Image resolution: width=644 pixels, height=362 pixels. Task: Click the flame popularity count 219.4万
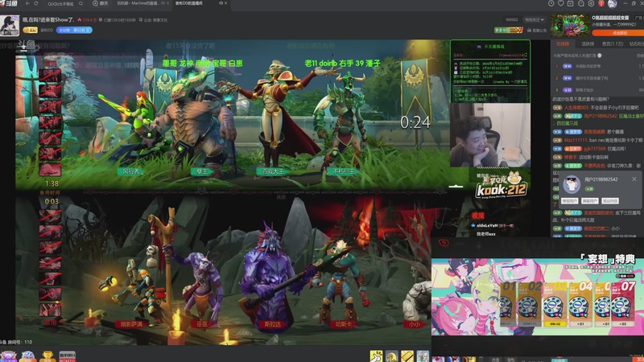[87, 19]
